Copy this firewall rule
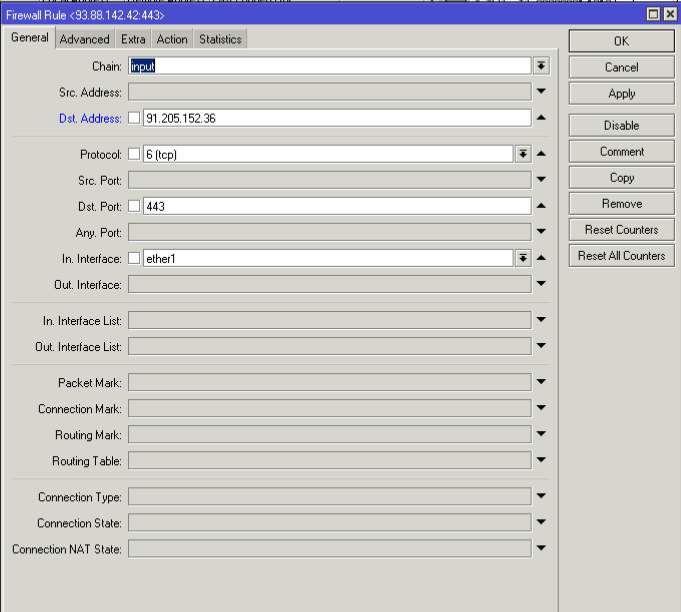The width and height of the screenshot is (681, 612). click(621, 178)
